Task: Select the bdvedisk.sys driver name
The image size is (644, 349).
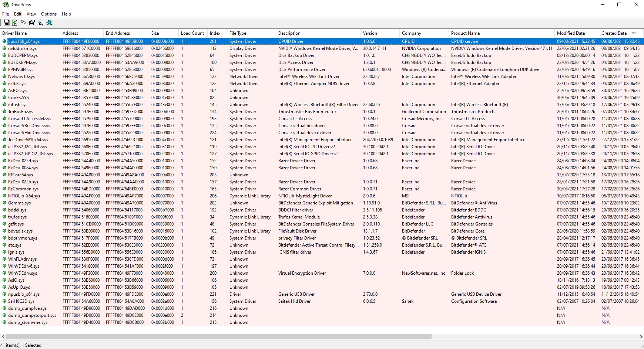Action: [20, 231]
